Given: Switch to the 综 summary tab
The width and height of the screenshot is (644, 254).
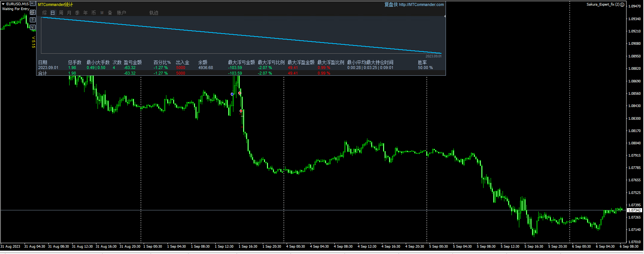Looking at the screenshot, I should pos(45,13).
